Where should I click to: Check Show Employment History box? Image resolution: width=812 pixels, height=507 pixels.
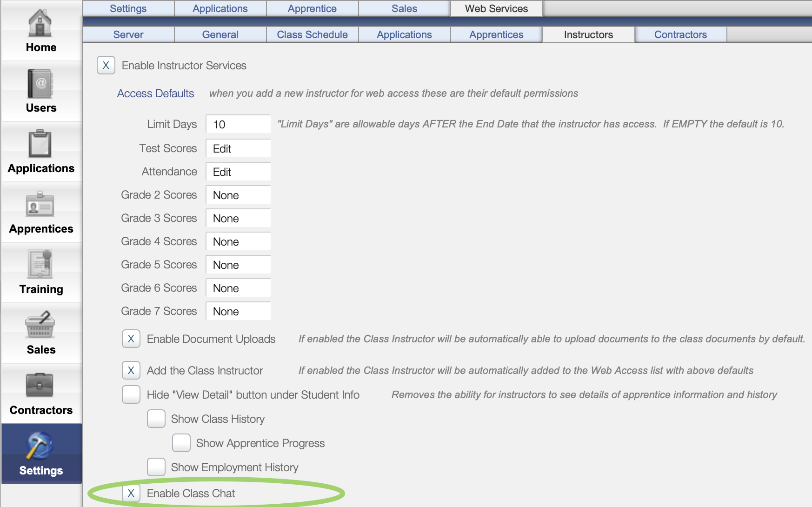[x=156, y=467]
